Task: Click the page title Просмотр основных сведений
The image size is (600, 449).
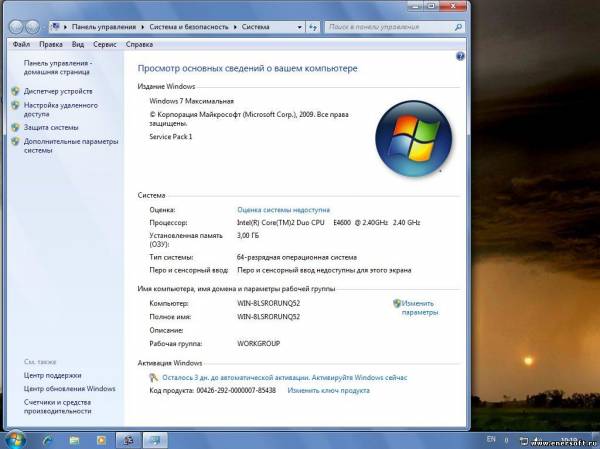Action: (x=247, y=69)
